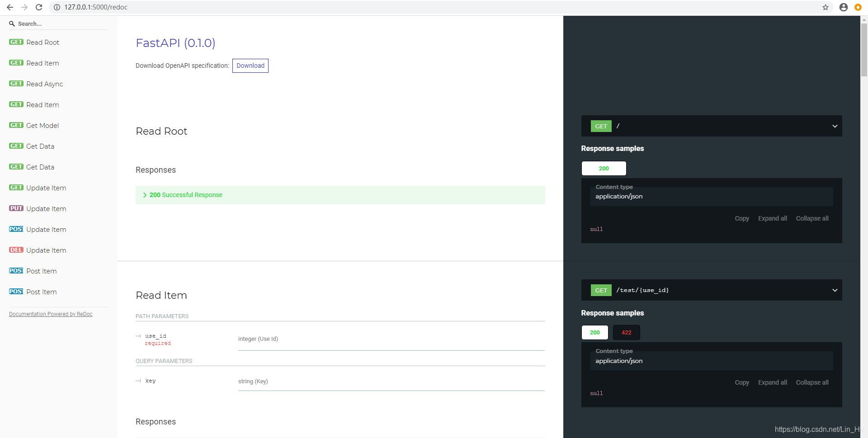Click the Read Root section heading
The height and width of the screenshot is (438, 868).
[x=161, y=131]
